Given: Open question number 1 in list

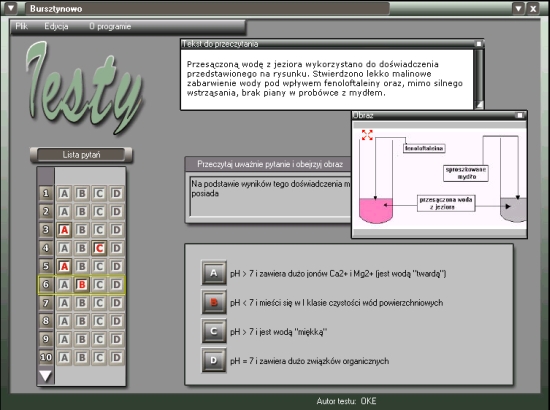Looking at the screenshot, I should click(x=46, y=193).
